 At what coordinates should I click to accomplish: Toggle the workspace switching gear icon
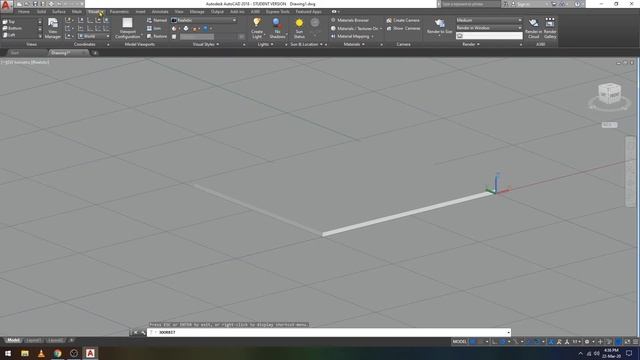(x=587, y=342)
